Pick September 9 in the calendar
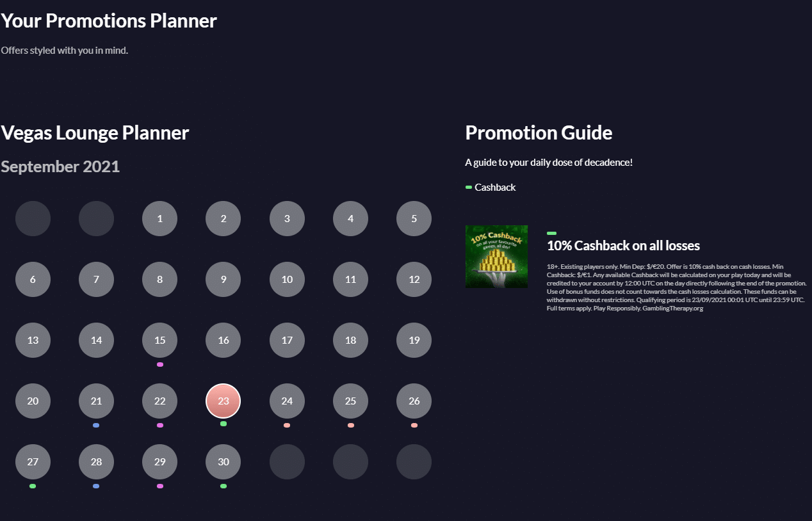 pyautogui.click(x=223, y=280)
